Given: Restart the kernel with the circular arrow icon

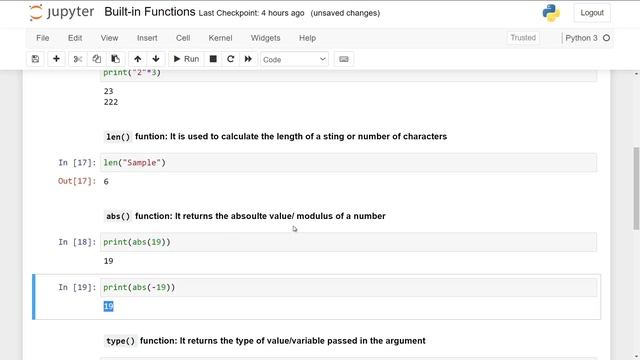Looking at the screenshot, I should coord(231,59).
